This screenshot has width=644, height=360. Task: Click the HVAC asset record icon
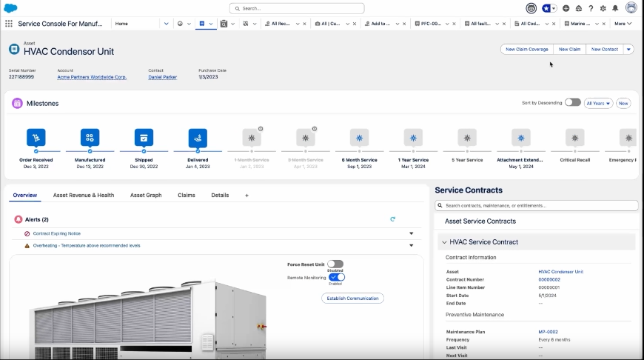[x=14, y=50]
